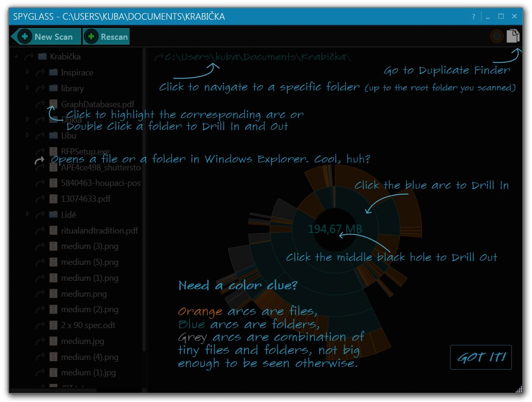Select medium (3).png in the file tree
532x402 pixels.
[89, 246]
